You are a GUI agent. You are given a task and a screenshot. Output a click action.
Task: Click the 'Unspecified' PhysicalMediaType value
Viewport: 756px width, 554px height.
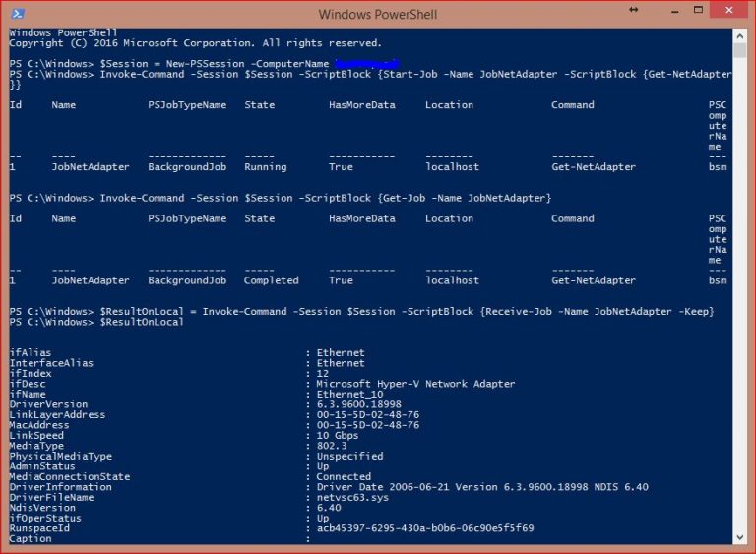[349, 457]
